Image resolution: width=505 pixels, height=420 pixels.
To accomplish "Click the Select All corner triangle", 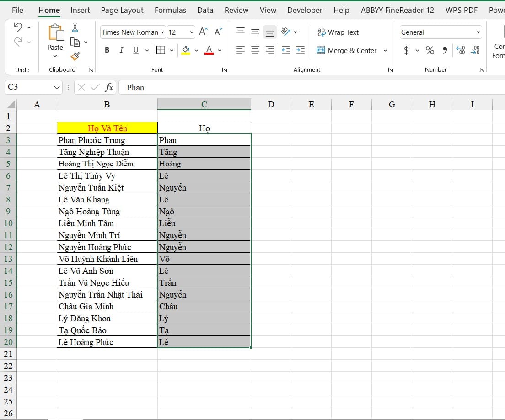I will [11, 104].
